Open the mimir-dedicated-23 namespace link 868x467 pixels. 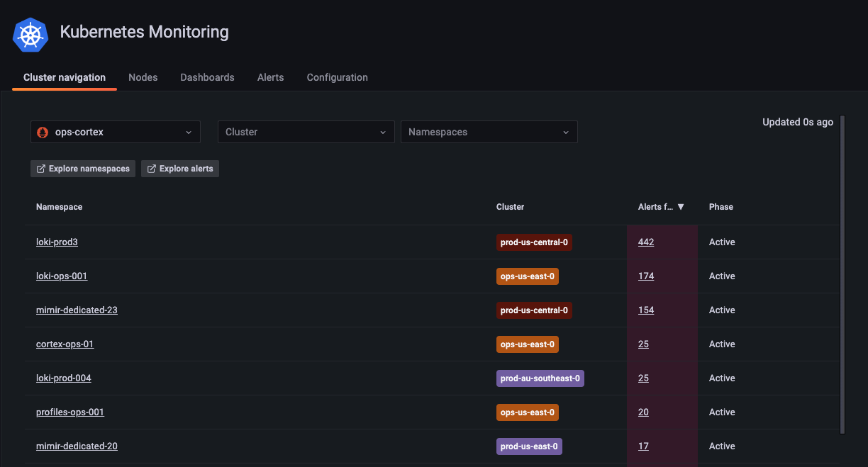coord(77,310)
